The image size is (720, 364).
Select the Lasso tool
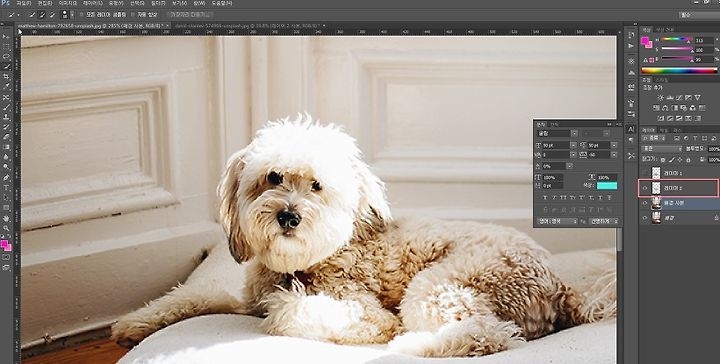[6, 57]
